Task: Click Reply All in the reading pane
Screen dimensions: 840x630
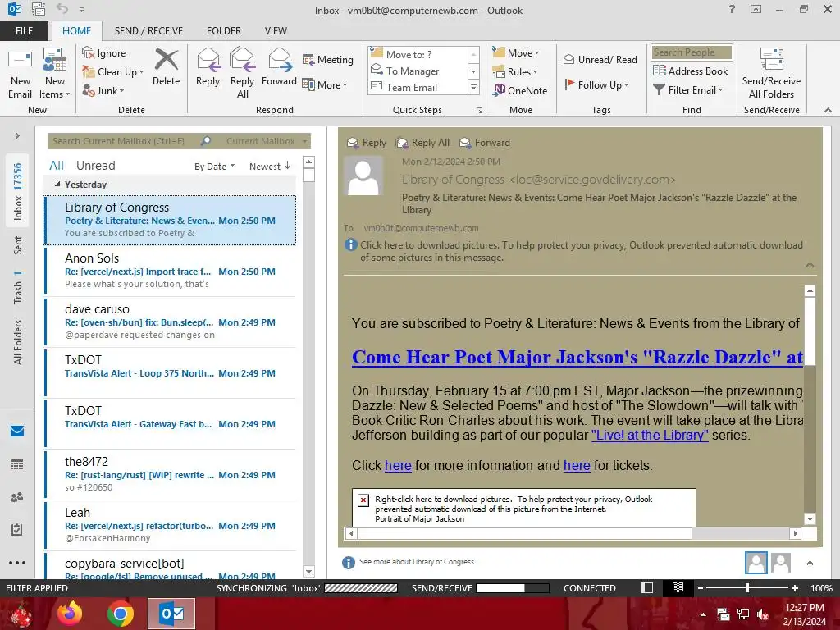Action: point(422,143)
